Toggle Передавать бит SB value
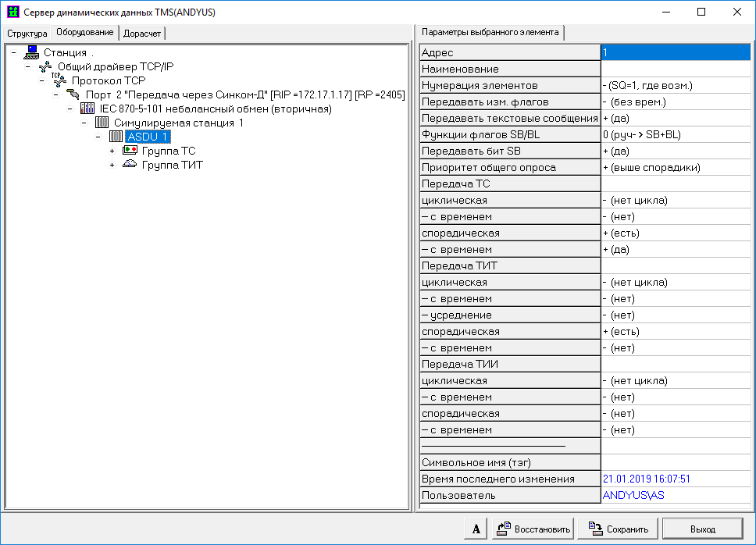756x545 pixels. 676,151
